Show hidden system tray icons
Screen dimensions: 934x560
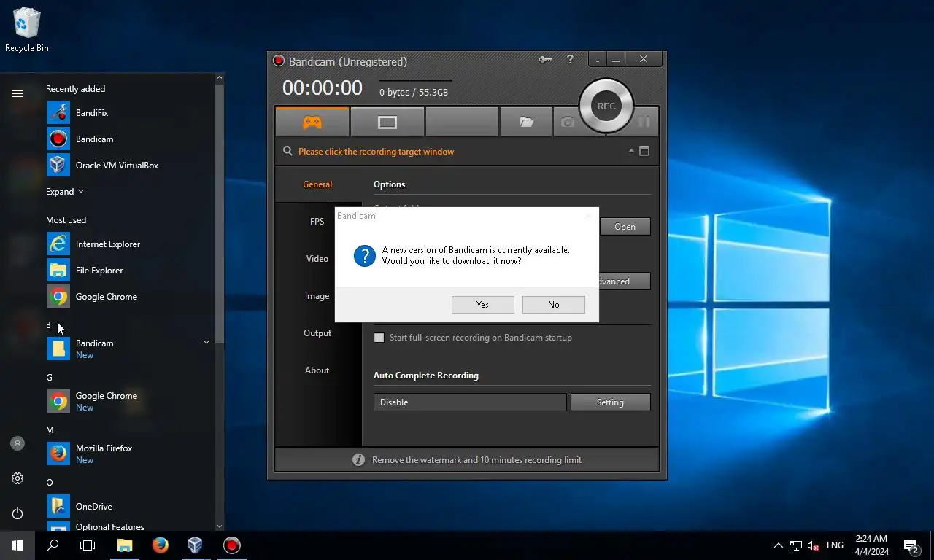pyautogui.click(x=778, y=545)
